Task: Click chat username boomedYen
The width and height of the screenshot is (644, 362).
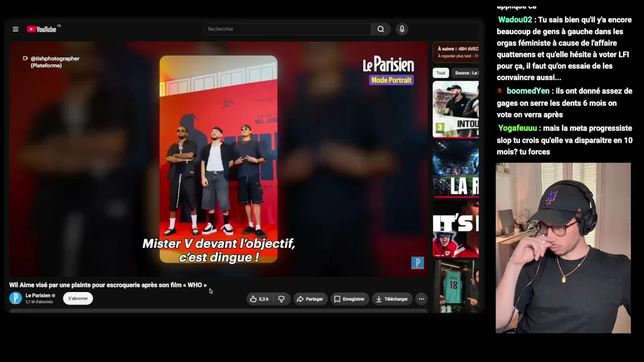Action: [528, 91]
